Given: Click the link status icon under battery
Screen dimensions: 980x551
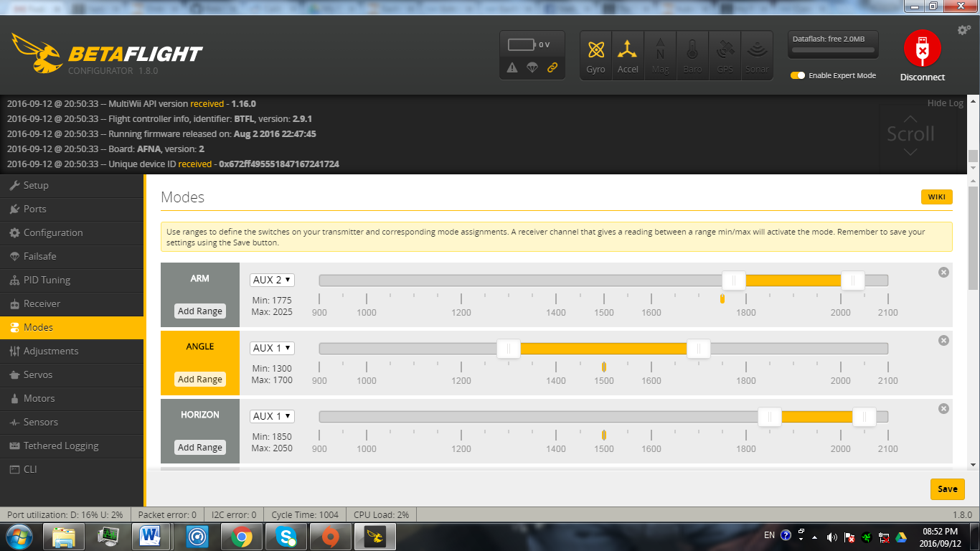Looking at the screenshot, I should click(x=552, y=67).
